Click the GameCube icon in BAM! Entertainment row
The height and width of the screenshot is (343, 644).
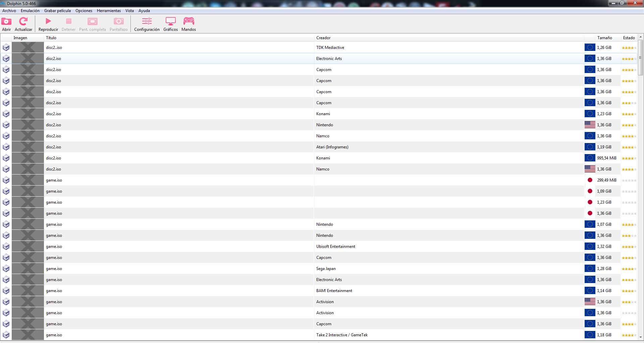(x=6, y=291)
